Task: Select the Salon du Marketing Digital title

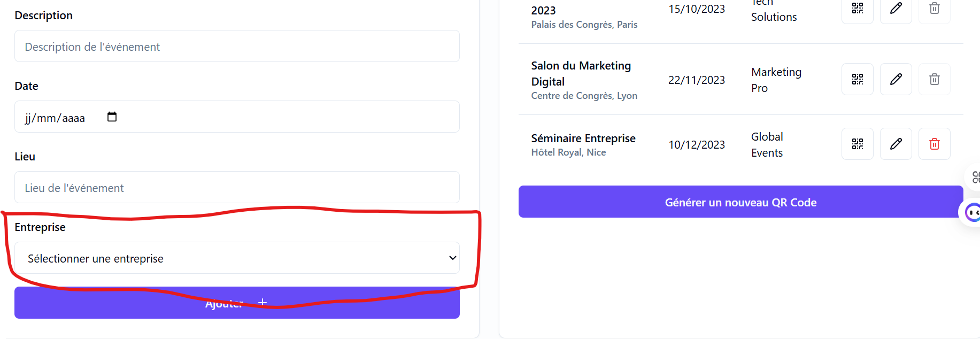Action: 581,73
